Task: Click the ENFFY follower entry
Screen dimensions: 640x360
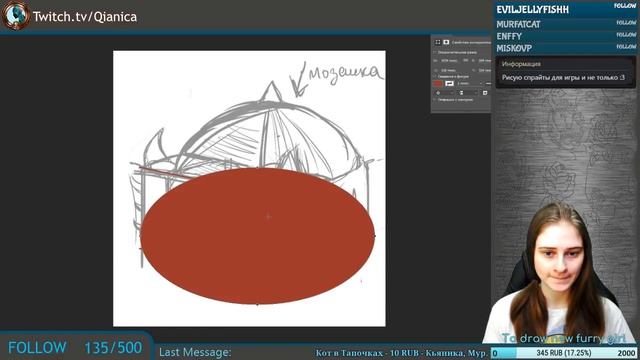Action: click(x=565, y=36)
